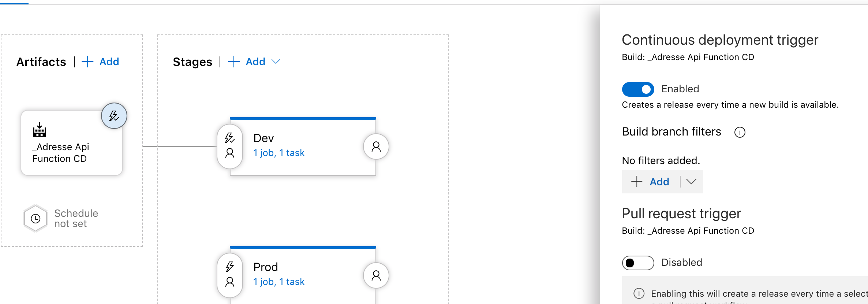Add a new artifact
Viewport: 868px width, 304px height.
point(101,62)
